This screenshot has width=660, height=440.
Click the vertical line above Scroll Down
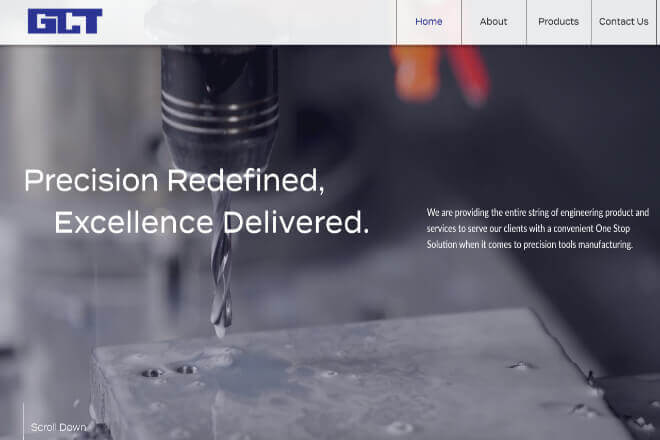tap(23, 420)
